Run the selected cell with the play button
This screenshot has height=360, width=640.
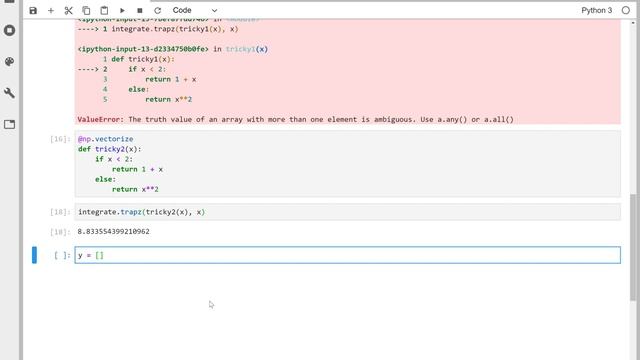(122, 11)
